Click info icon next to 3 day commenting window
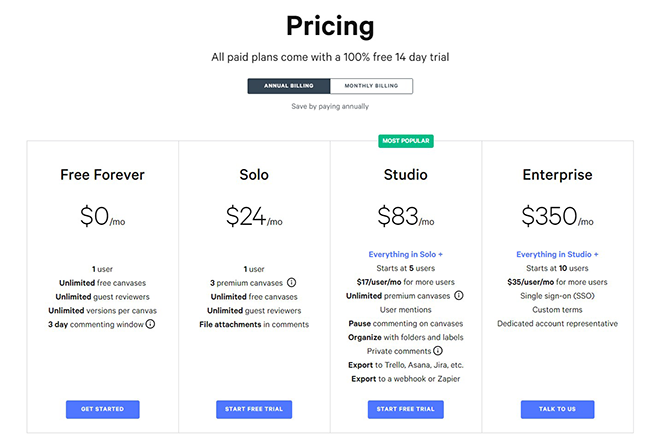The width and height of the screenshot is (660, 440). pyautogui.click(x=150, y=324)
